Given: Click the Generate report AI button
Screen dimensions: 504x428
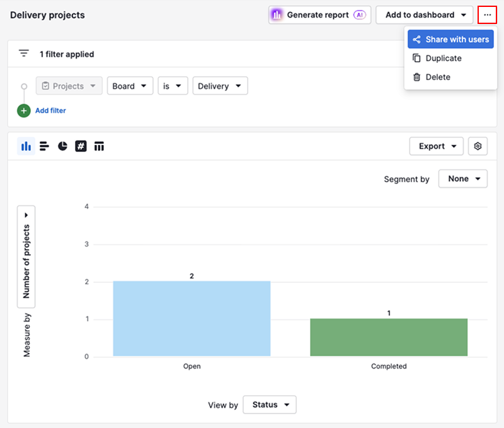Looking at the screenshot, I should (320, 14).
